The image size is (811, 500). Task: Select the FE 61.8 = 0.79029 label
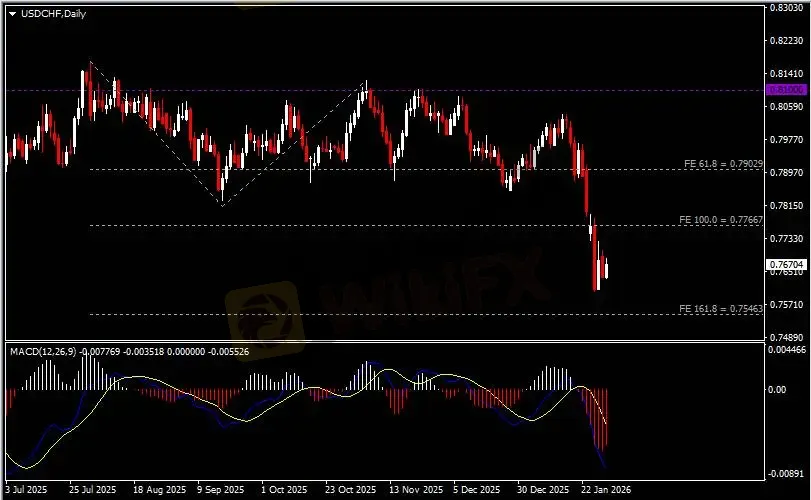tap(723, 163)
